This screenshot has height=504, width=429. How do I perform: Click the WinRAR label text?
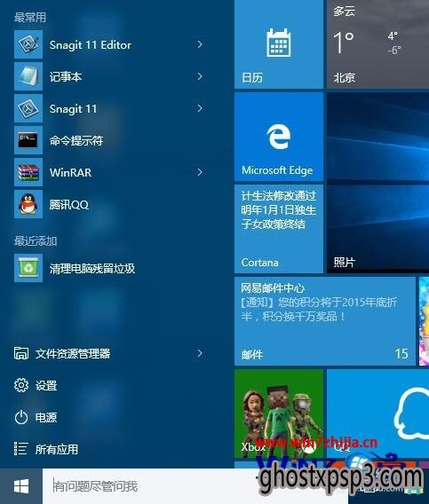click(70, 172)
